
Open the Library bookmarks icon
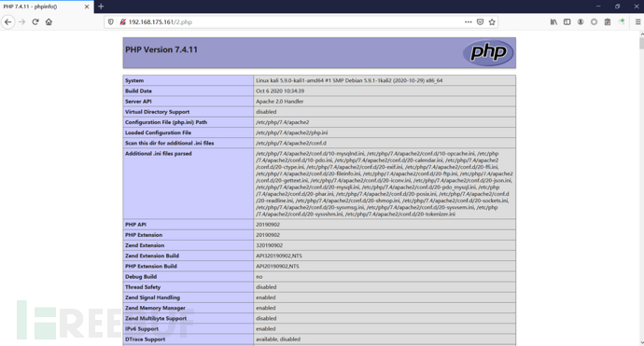pyautogui.click(x=553, y=22)
